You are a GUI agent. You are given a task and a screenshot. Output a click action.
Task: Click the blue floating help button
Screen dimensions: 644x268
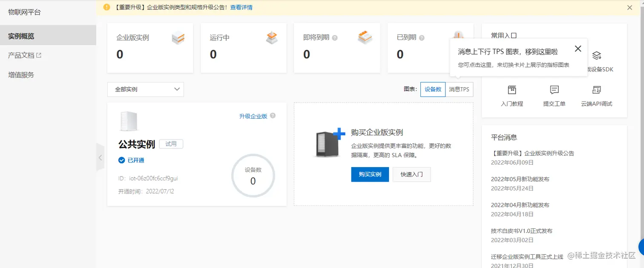(641, 247)
